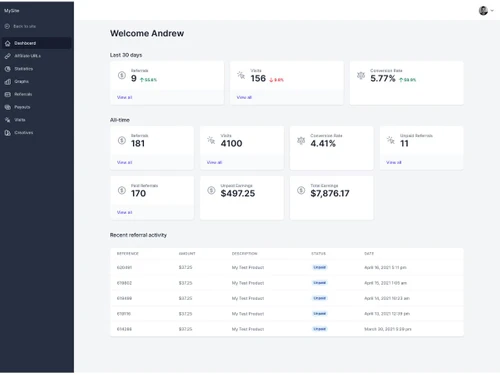Click dollar icon on Paid Referrals 170 card
Screen dimensions: 500x375
[x=122, y=190]
